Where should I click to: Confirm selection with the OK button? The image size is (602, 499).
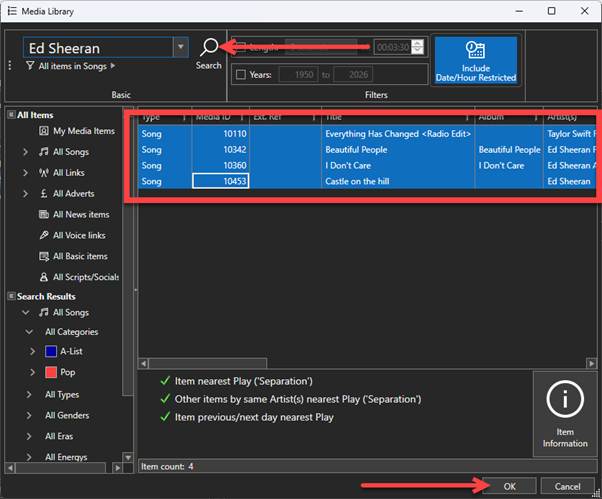click(x=509, y=486)
